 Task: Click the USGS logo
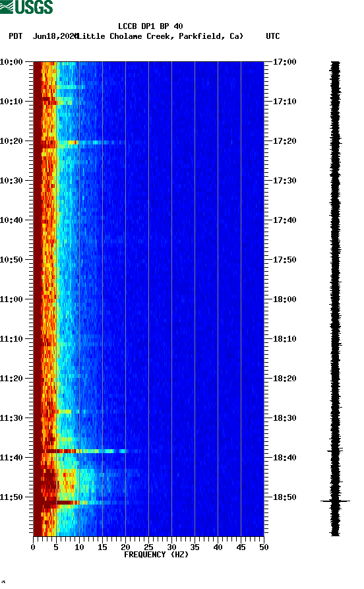pos(26,7)
